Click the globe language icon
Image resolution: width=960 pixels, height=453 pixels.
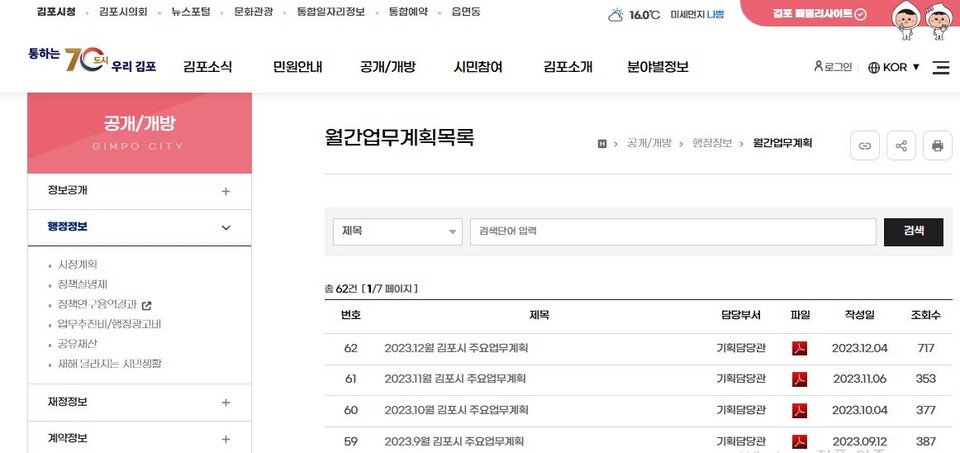click(x=874, y=67)
